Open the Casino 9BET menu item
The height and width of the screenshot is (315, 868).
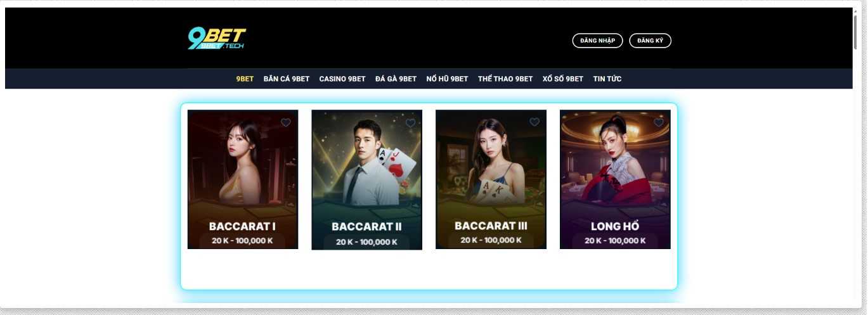coord(342,79)
